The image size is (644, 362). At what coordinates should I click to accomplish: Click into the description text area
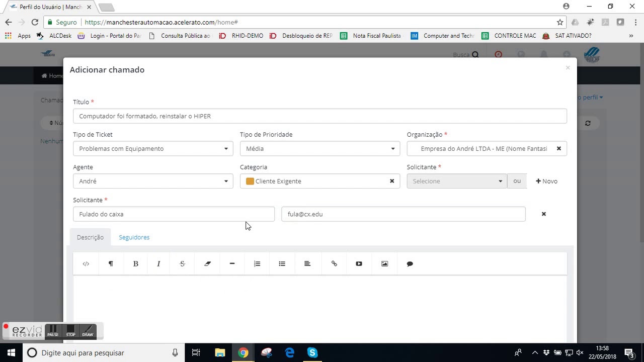pyautogui.click(x=320, y=309)
